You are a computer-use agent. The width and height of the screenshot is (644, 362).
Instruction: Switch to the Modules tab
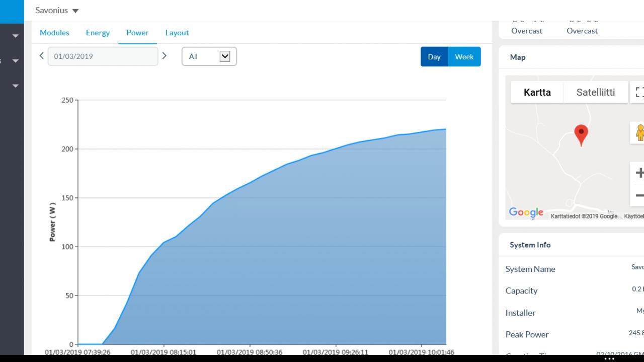(54, 33)
